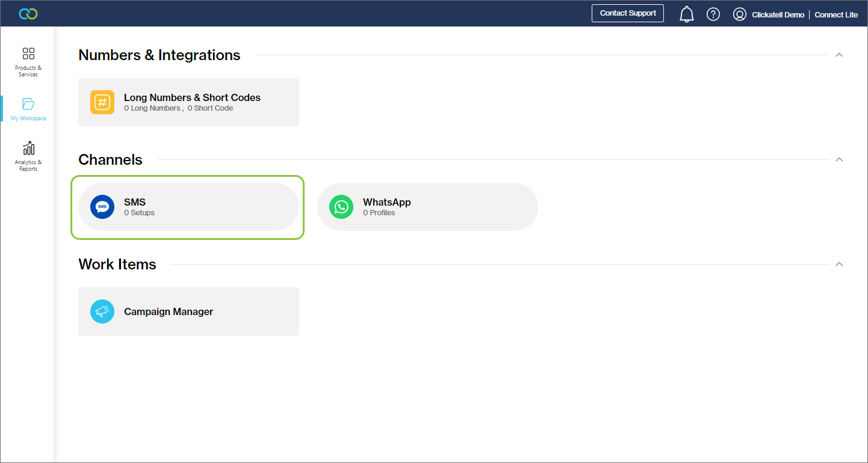Click the Connect Lite link

pyautogui.click(x=836, y=14)
